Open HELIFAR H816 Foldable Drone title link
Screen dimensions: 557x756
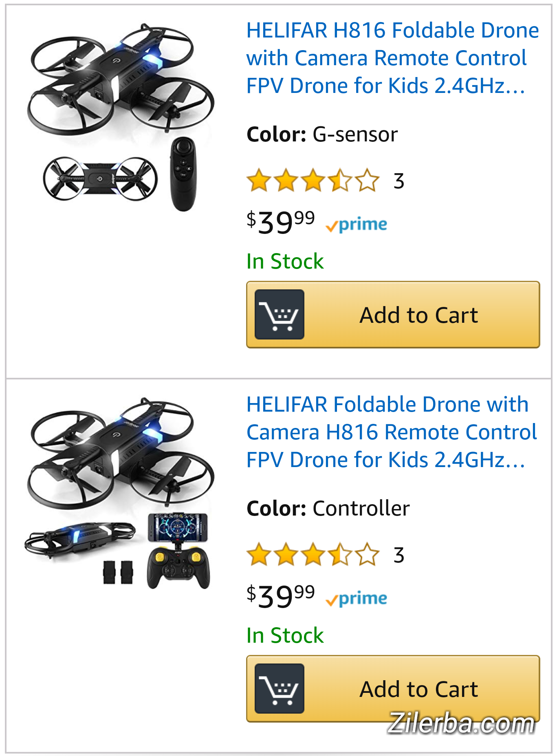click(392, 58)
